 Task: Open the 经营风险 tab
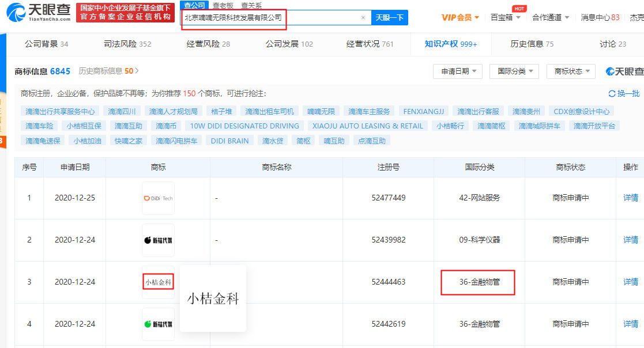(x=208, y=44)
